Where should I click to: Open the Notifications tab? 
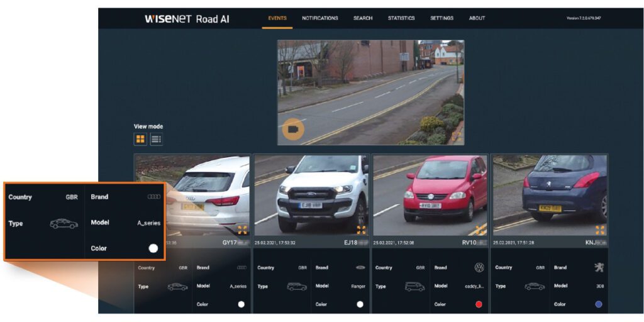(320, 18)
